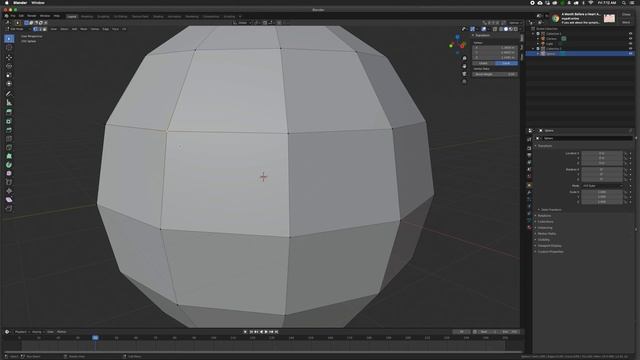
Task: Switch to the Sculpting workspace tab
Action: tap(103, 17)
